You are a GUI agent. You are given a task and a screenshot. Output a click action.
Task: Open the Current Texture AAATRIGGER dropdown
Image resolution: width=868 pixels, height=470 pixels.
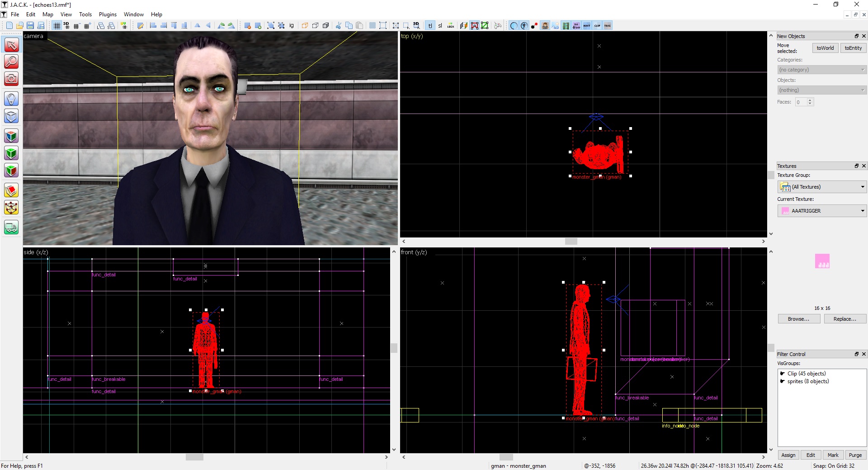click(x=822, y=211)
